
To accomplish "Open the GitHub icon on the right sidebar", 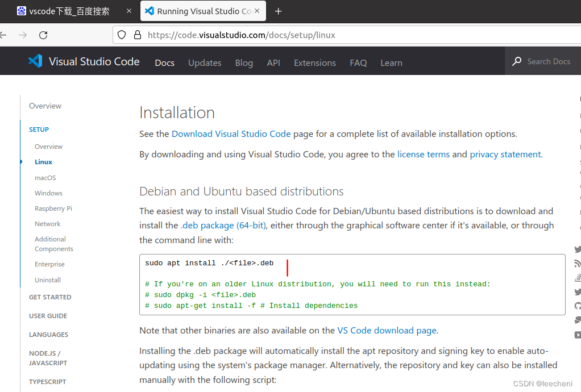I will pyautogui.click(x=578, y=305).
